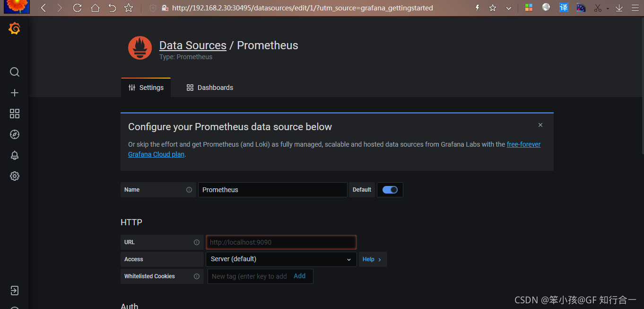The image size is (644, 309).
Task: Click the Name input field containing Prometheus
Action: pyautogui.click(x=273, y=190)
